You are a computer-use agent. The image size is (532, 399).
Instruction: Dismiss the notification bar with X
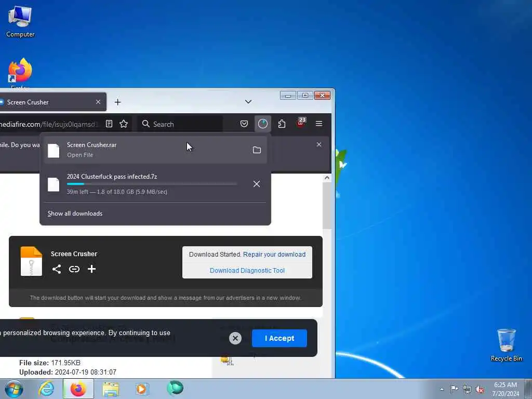[x=319, y=144]
